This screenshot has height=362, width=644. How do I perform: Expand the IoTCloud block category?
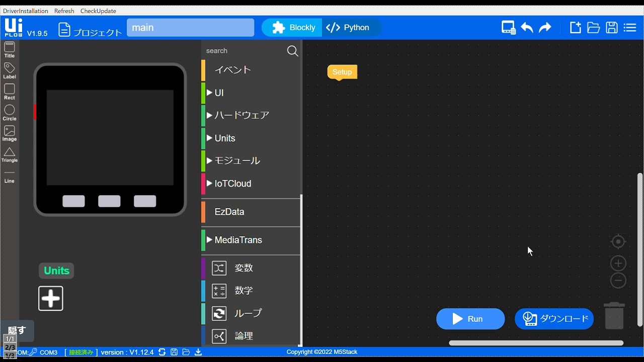pos(251,184)
